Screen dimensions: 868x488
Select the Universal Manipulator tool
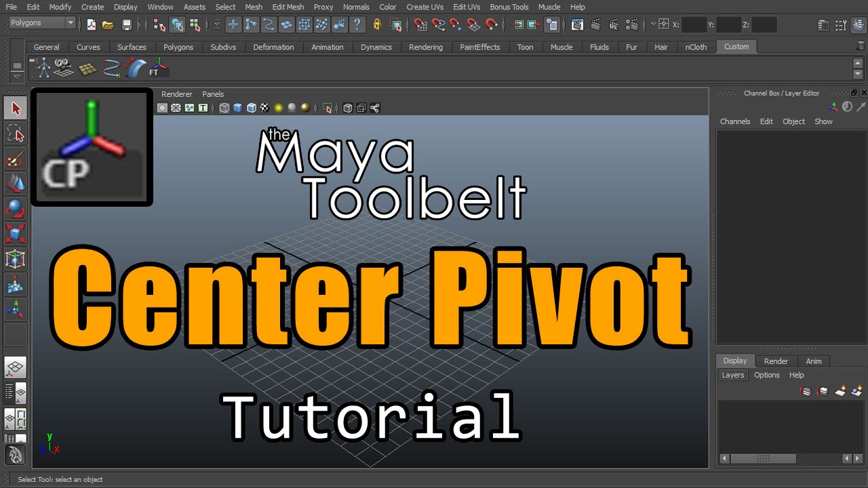(x=16, y=259)
